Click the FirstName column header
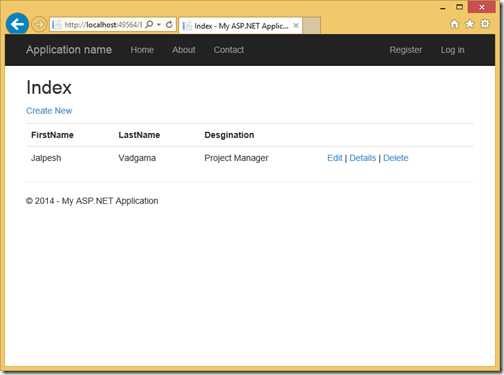This screenshot has height=375, width=504. 52,135
